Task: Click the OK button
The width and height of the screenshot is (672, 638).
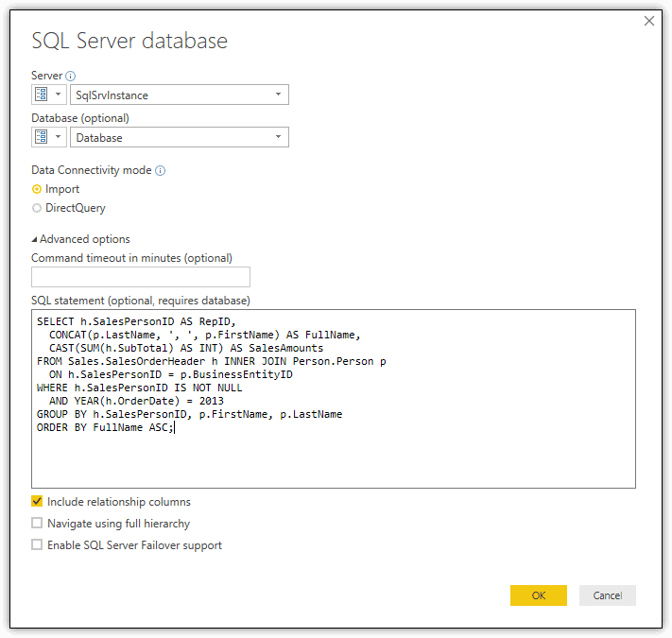Action: tap(539, 595)
